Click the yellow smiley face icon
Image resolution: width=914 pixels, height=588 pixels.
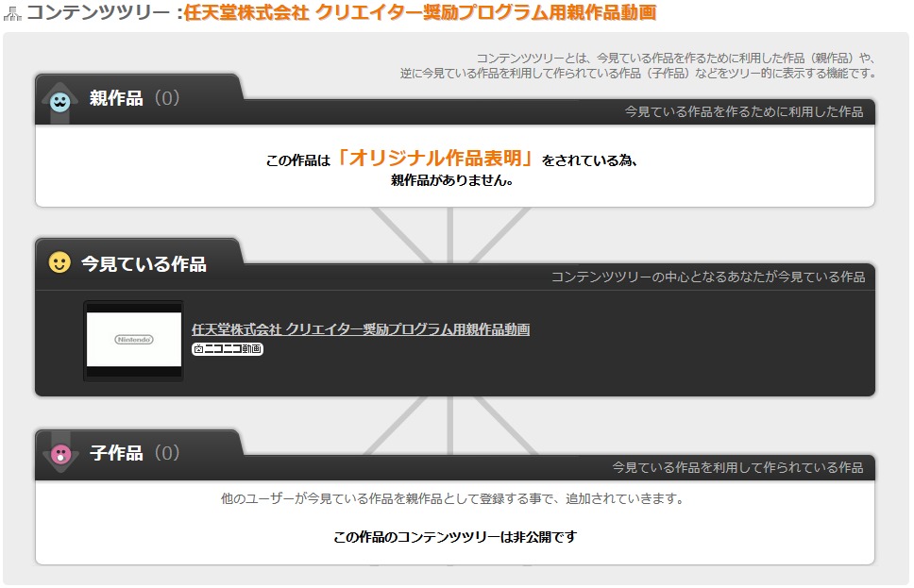59,262
